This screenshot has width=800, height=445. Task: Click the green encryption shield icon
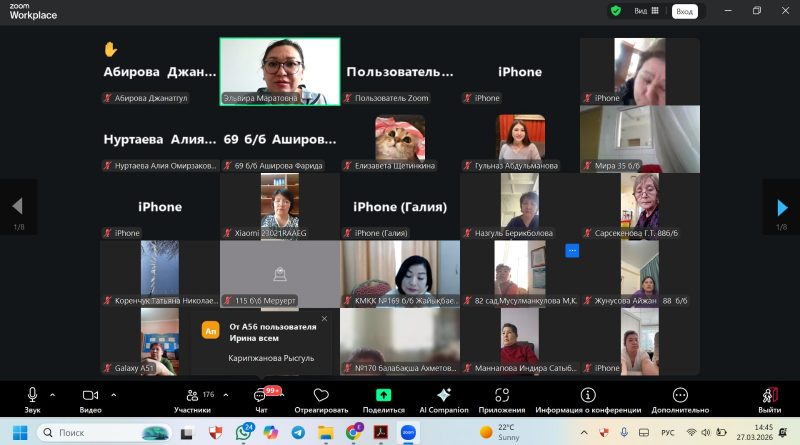tap(616, 11)
